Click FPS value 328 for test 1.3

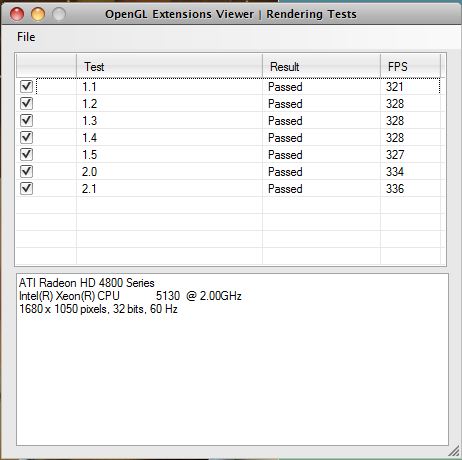point(395,121)
